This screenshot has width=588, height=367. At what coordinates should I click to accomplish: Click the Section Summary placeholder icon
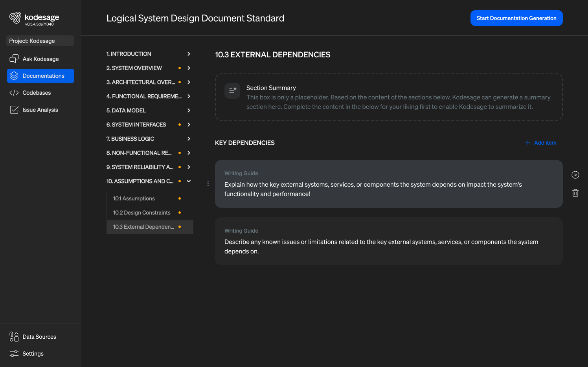point(232,90)
